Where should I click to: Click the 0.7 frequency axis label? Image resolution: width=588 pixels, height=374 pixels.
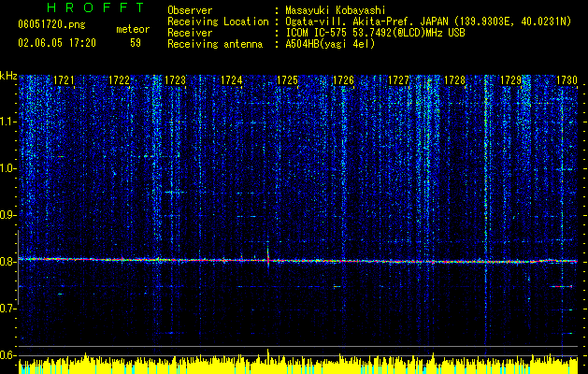pos(8,309)
